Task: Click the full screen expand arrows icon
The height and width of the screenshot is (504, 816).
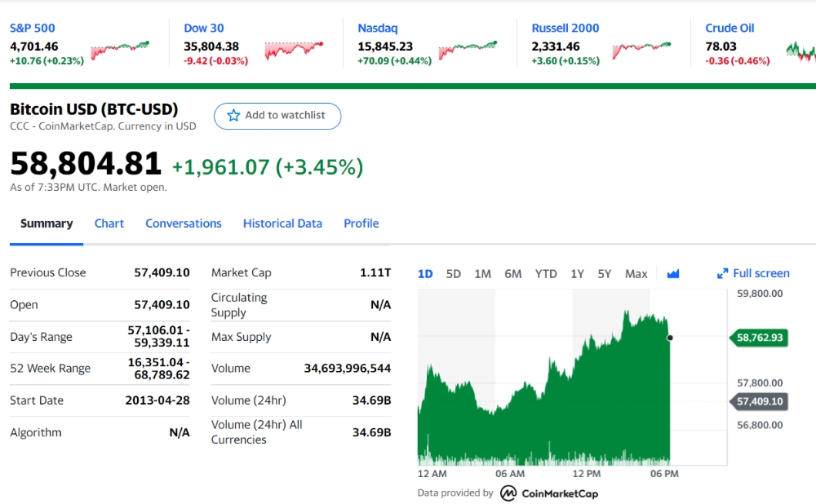Action: (x=722, y=273)
